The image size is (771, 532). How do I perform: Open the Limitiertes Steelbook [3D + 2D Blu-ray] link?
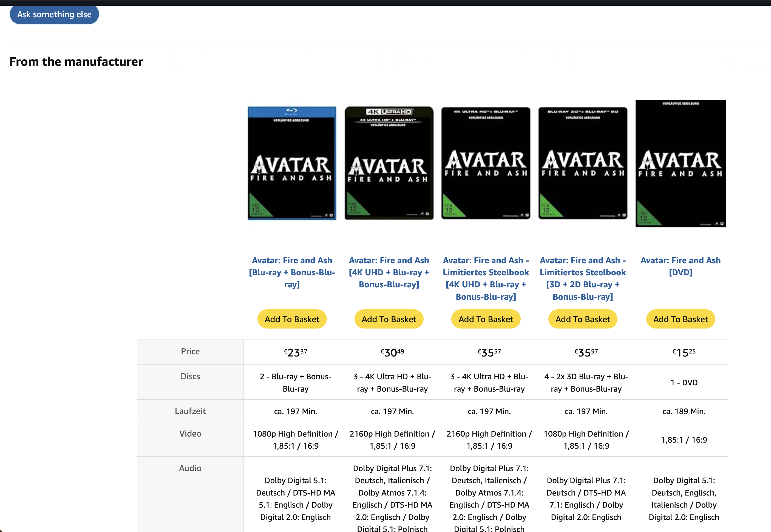(x=583, y=278)
